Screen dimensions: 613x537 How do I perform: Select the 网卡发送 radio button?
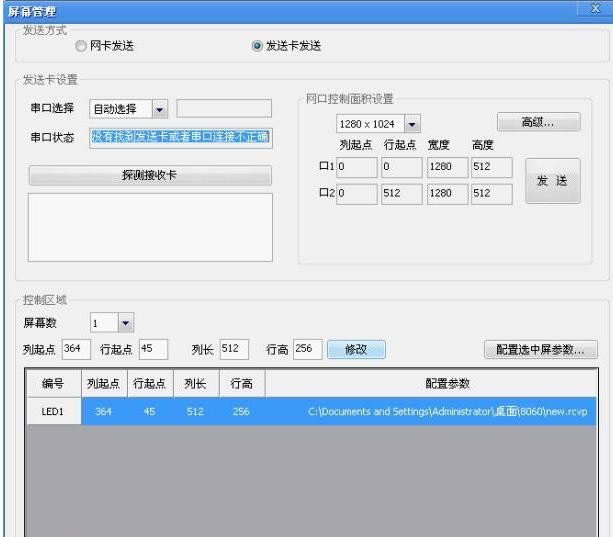coord(81,46)
